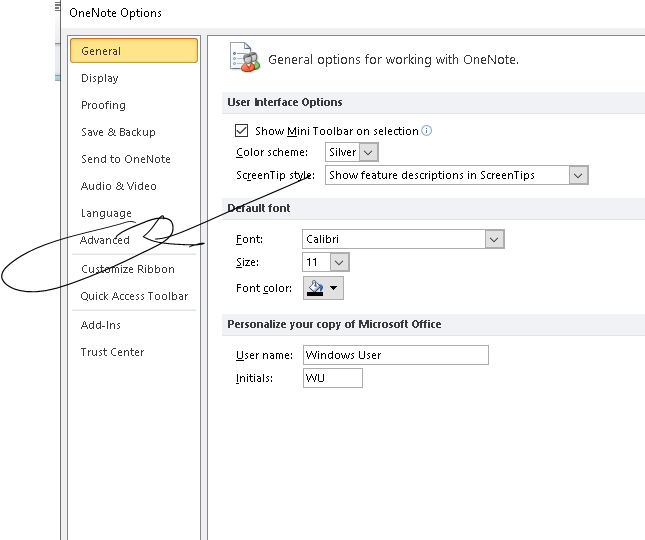Go to Save & Backup settings
645x540 pixels.
click(x=118, y=132)
